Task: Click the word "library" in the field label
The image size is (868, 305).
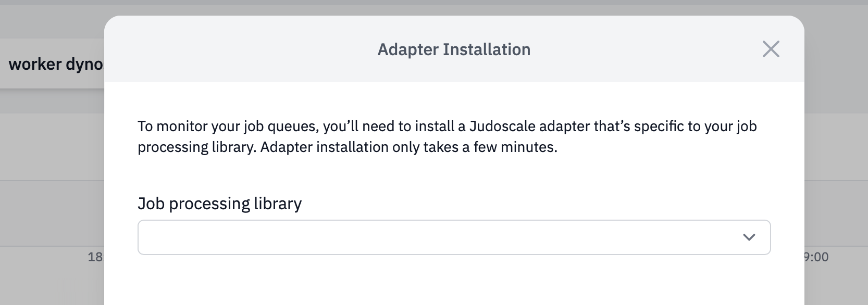Action: pyautogui.click(x=278, y=203)
